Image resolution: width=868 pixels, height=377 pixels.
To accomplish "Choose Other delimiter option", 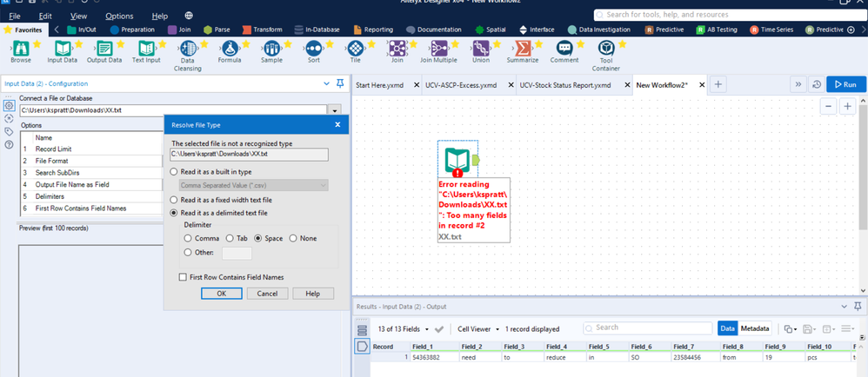I will click(188, 253).
